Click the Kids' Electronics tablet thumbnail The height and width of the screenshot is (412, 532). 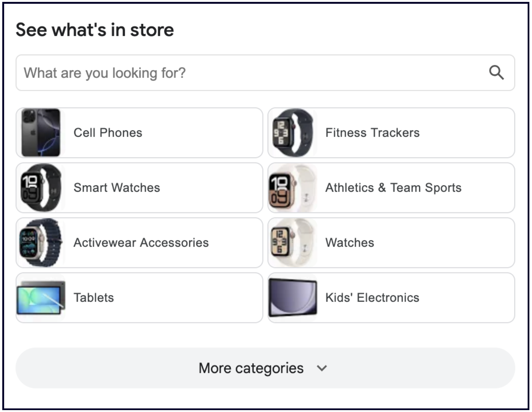[x=293, y=298]
